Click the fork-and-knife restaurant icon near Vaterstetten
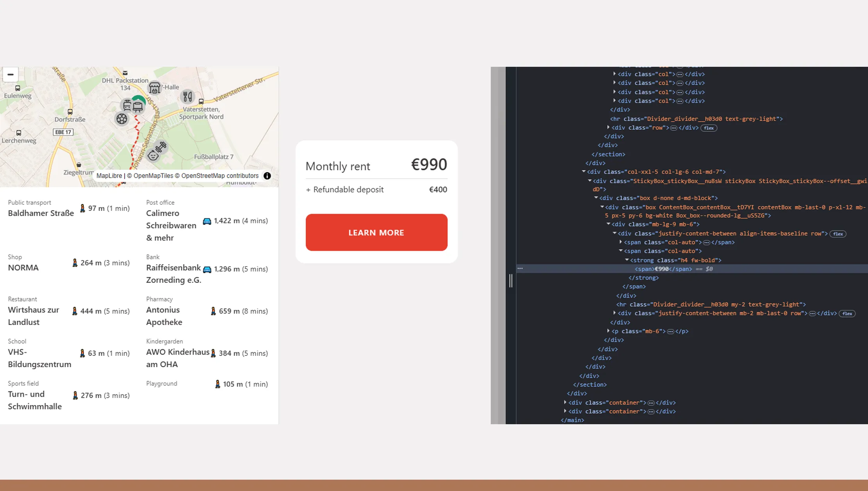 [187, 97]
